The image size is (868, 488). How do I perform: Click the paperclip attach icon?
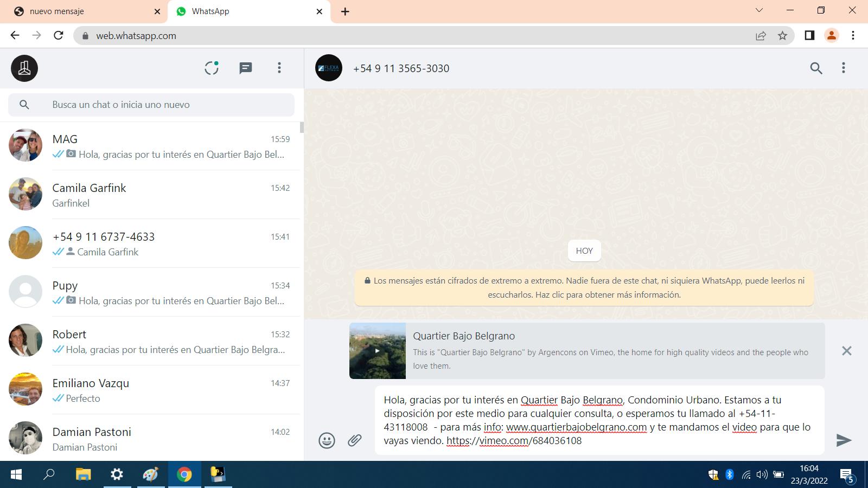click(355, 440)
